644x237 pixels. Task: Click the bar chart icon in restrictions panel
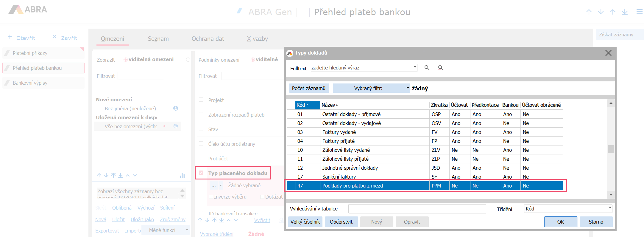[x=182, y=175]
